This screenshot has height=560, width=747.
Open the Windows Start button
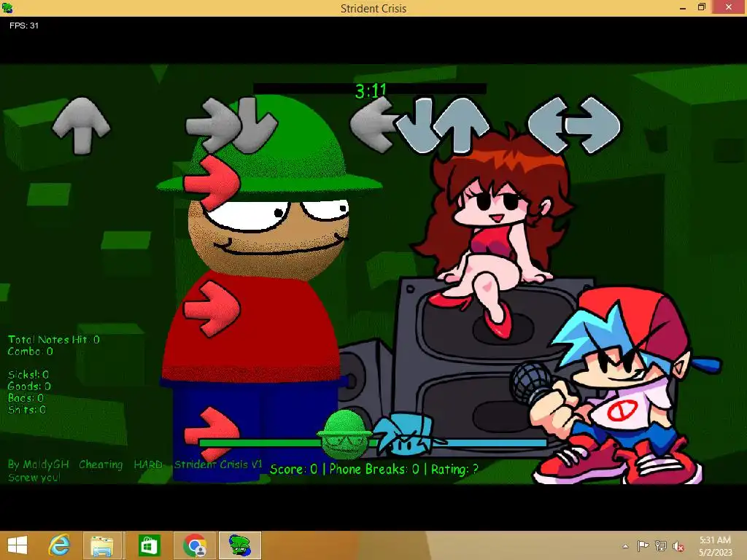(18, 545)
